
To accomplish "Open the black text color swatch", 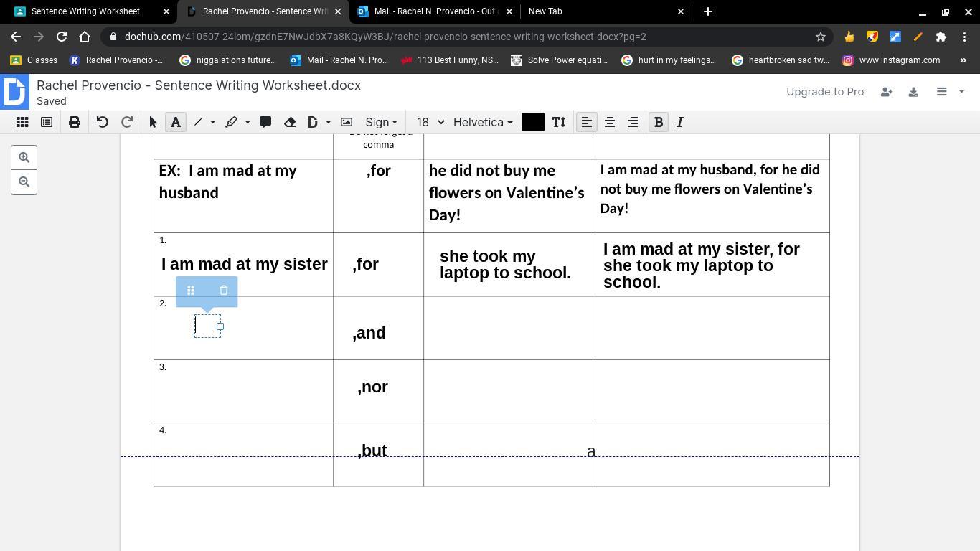I will point(532,122).
